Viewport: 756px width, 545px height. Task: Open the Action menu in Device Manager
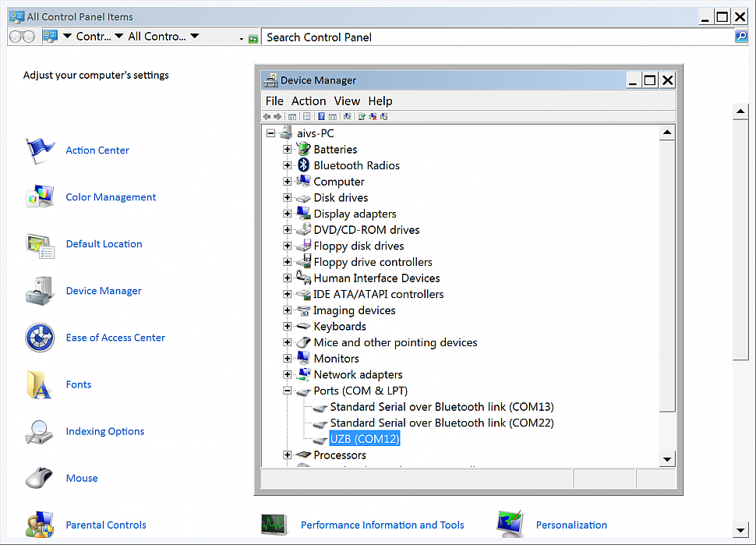pos(309,101)
